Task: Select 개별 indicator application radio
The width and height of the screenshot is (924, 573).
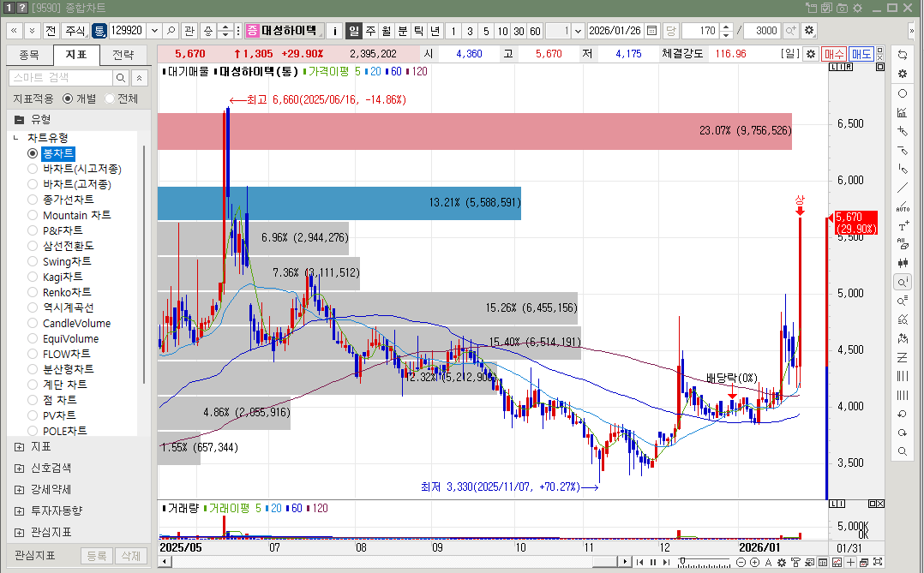Action: pyautogui.click(x=68, y=99)
